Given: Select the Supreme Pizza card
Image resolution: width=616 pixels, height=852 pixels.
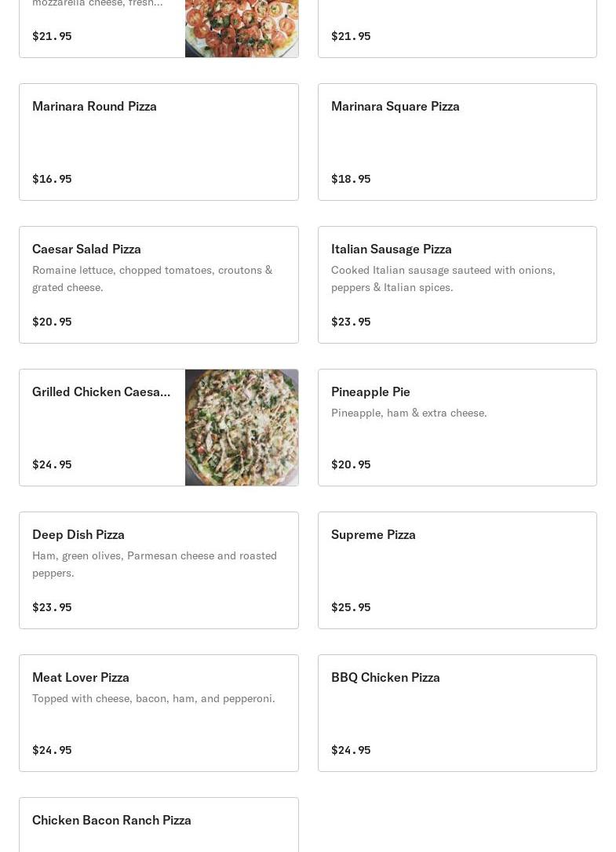Looking at the screenshot, I should click(x=457, y=570).
